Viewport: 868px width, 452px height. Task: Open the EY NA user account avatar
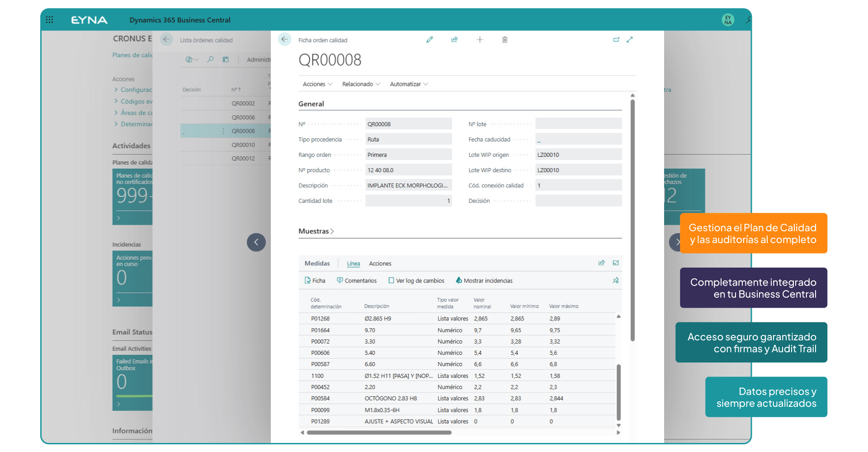point(728,20)
